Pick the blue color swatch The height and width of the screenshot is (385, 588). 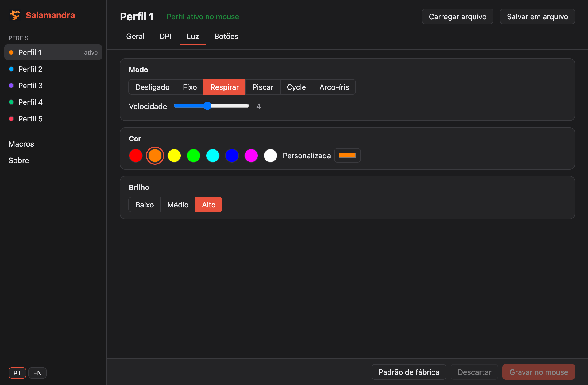click(x=232, y=156)
